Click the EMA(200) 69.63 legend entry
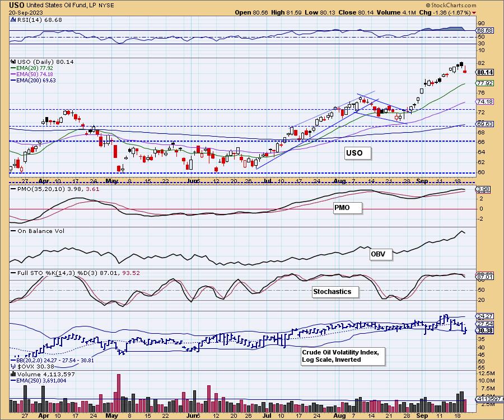 33,80
